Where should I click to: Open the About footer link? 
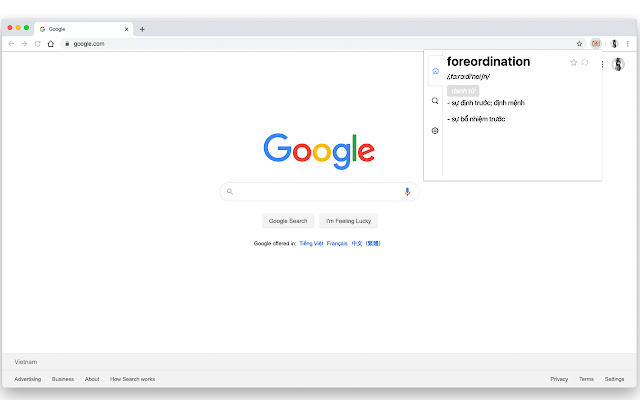92,379
